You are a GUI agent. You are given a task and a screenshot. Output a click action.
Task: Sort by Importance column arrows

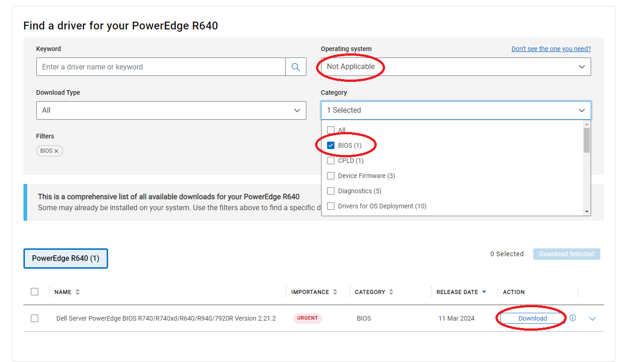(x=335, y=292)
